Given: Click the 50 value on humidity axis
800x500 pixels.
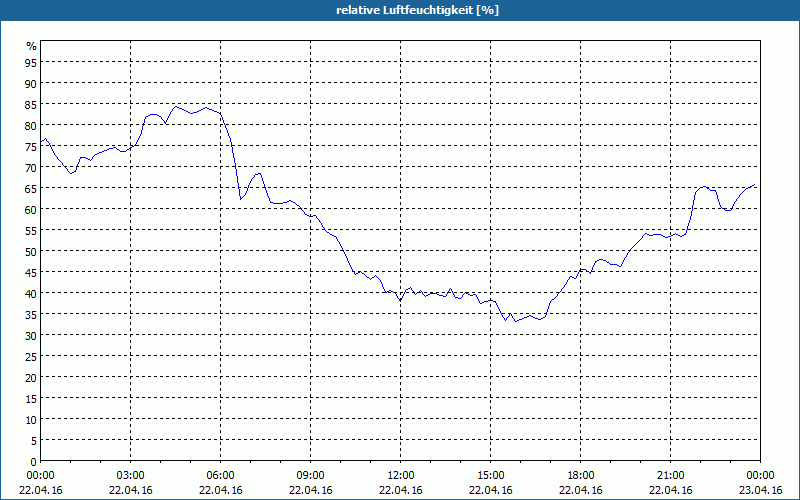Looking at the screenshot, I should pyautogui.click(x=31, y=251).
